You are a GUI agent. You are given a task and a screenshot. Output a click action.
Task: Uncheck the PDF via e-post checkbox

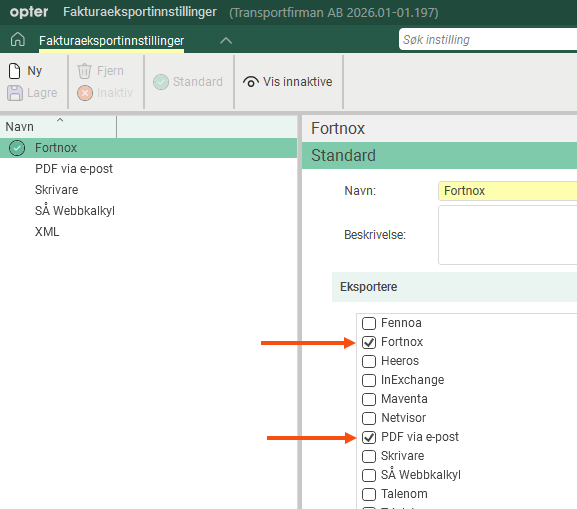(369, 437)
